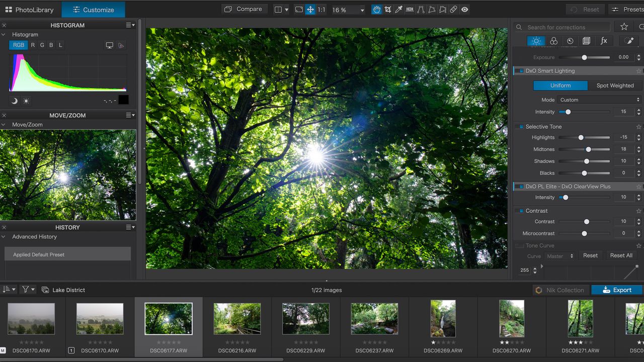The image size is (644, 362).
Task: Open Local adjustments brush tab icon
Action: point(628,41)
